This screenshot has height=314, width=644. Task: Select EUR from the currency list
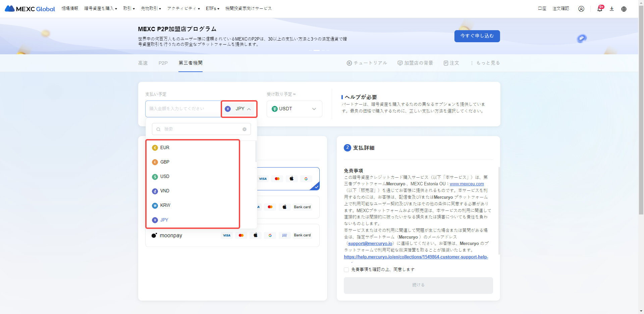164,148
